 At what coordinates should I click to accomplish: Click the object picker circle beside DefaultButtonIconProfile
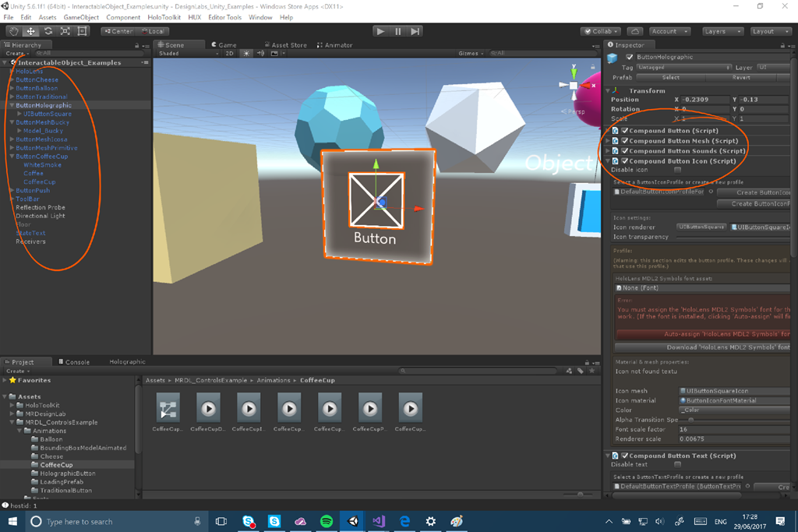click(711, 192)
